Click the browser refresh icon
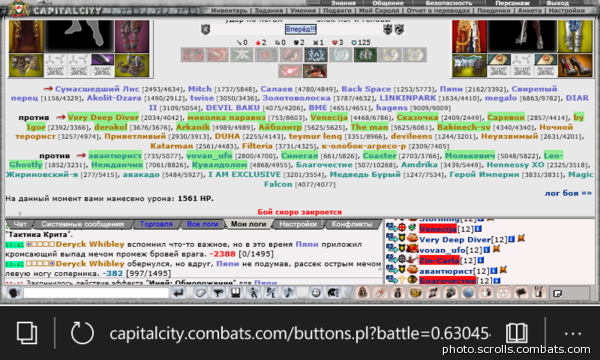Viewport: 600px width, 360px height. [x=82, y=333]
